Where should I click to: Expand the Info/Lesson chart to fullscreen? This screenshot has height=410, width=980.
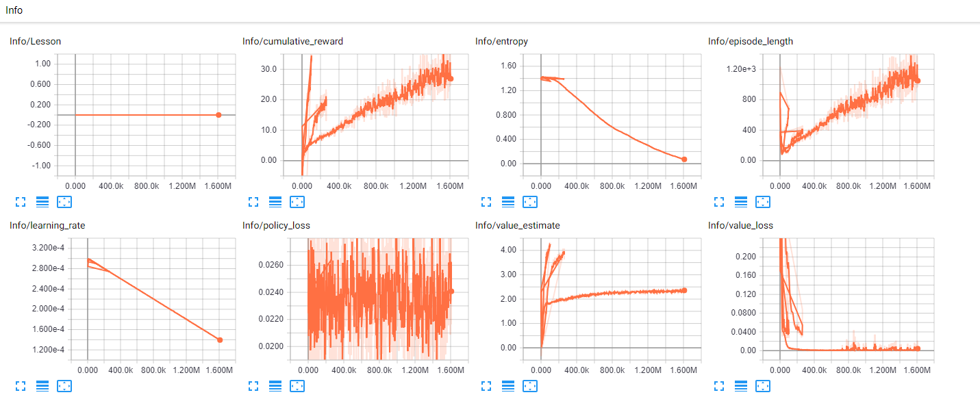(21, 202)
